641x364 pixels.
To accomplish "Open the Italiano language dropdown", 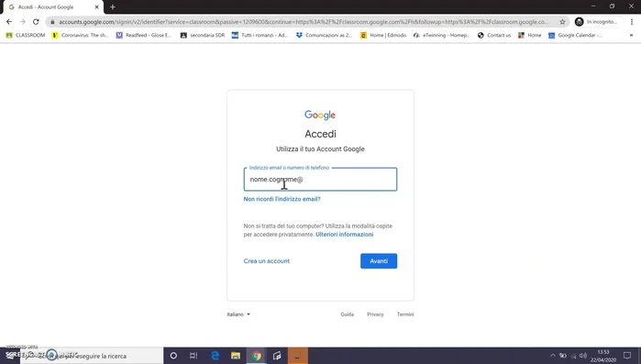I will [238, 314].
